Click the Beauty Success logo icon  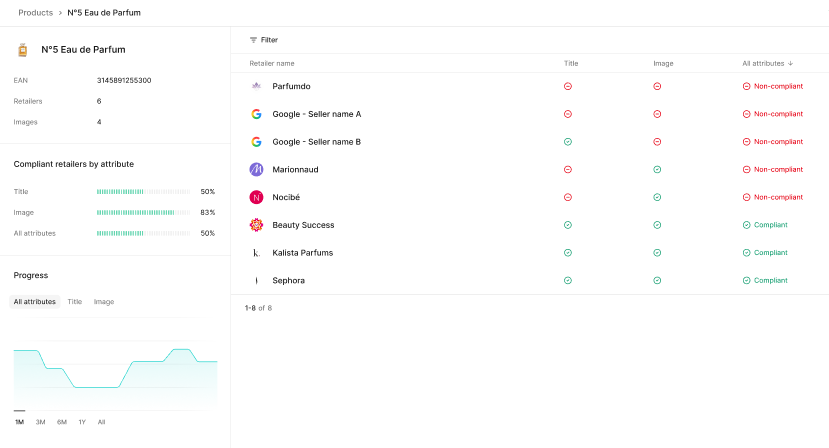[x=256, y=225]
